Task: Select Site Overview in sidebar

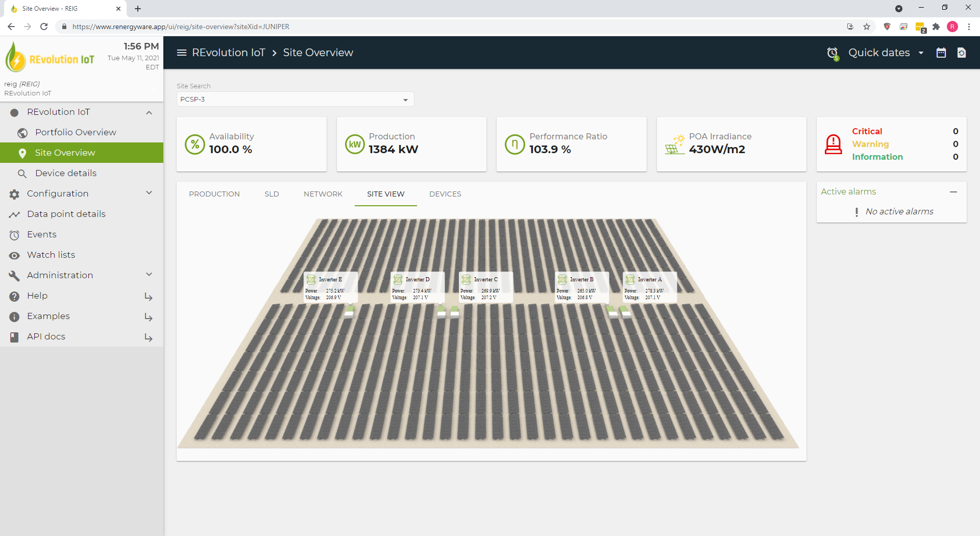Action: pyautogui.click(x=82, y=153)
